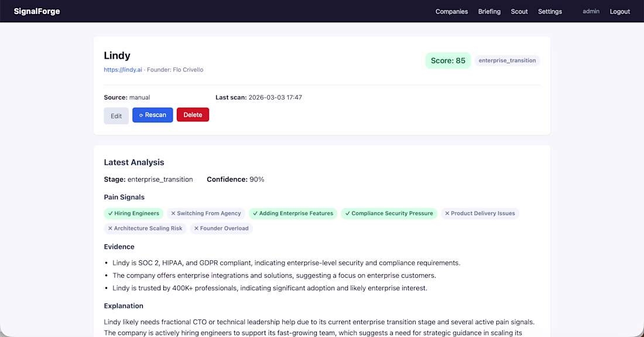Go to Companies in the navigation bar
The image size is (644, 337).
[451, 12]
